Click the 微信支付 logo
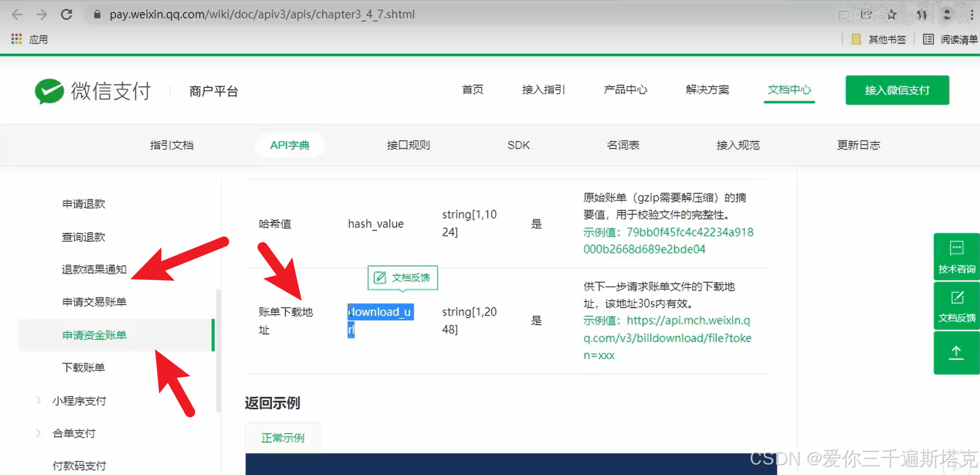The width and height of the screenshot is (980, 475). pos(93,91)
